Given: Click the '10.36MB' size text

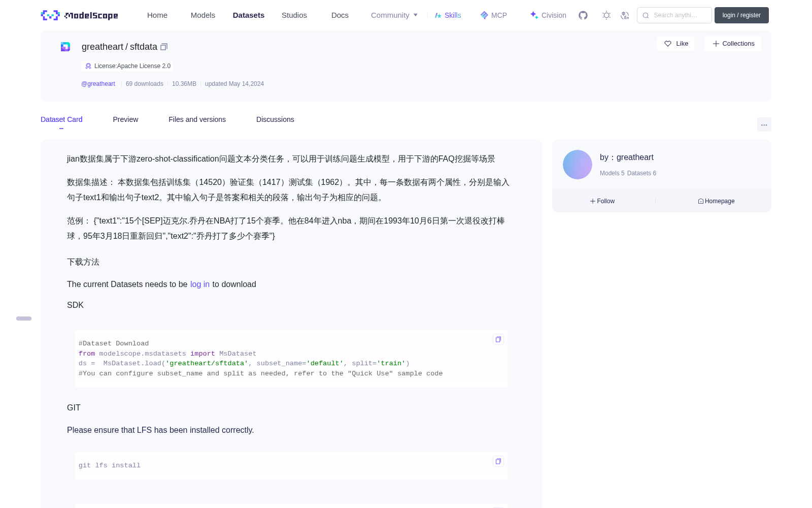Looking at the screenshot, I should [184, 84].
